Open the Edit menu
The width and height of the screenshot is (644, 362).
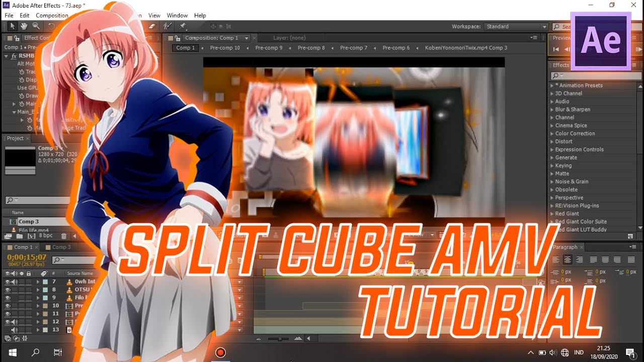[x=25, y=16]
